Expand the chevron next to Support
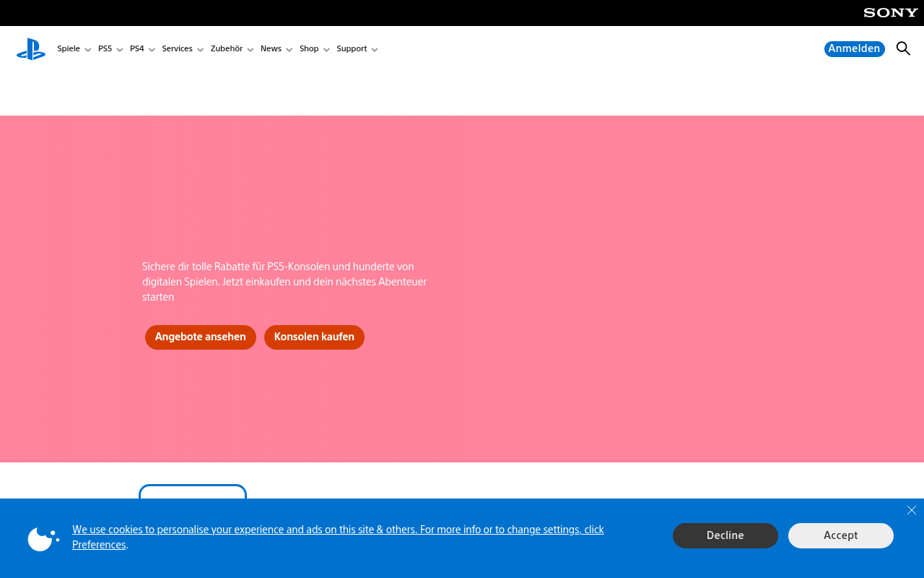This screenshot has width=924, height=578. [375, 50]
